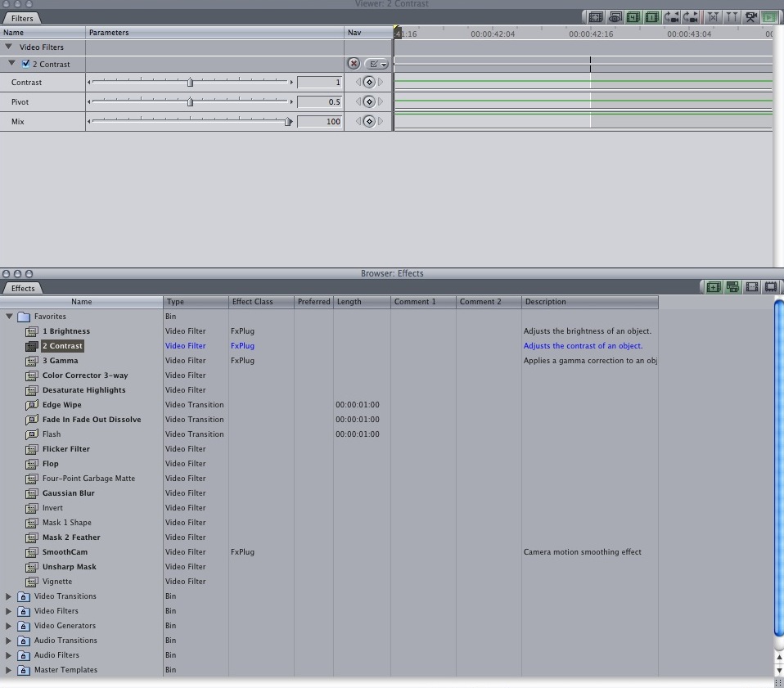Click the eye-over-frames icon in Viewer toolbar
This screenshot has height=688, width=784.
click(x=615, y=17)
